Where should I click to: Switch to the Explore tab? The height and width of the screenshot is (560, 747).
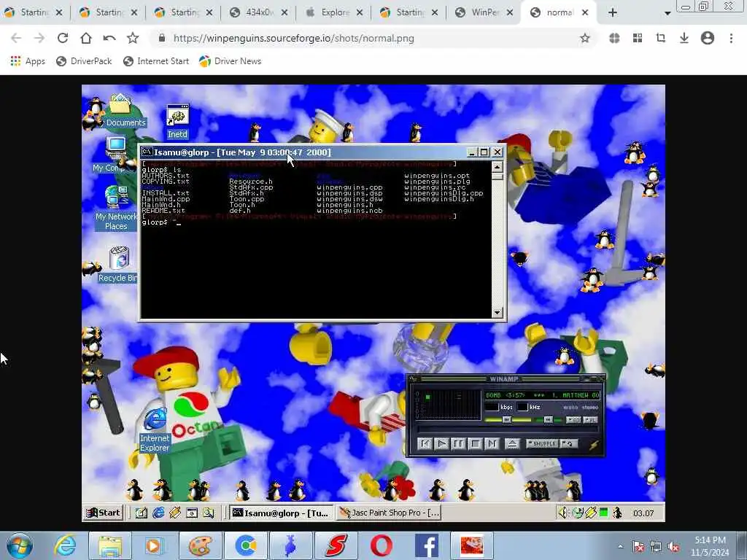coord(334,12)
